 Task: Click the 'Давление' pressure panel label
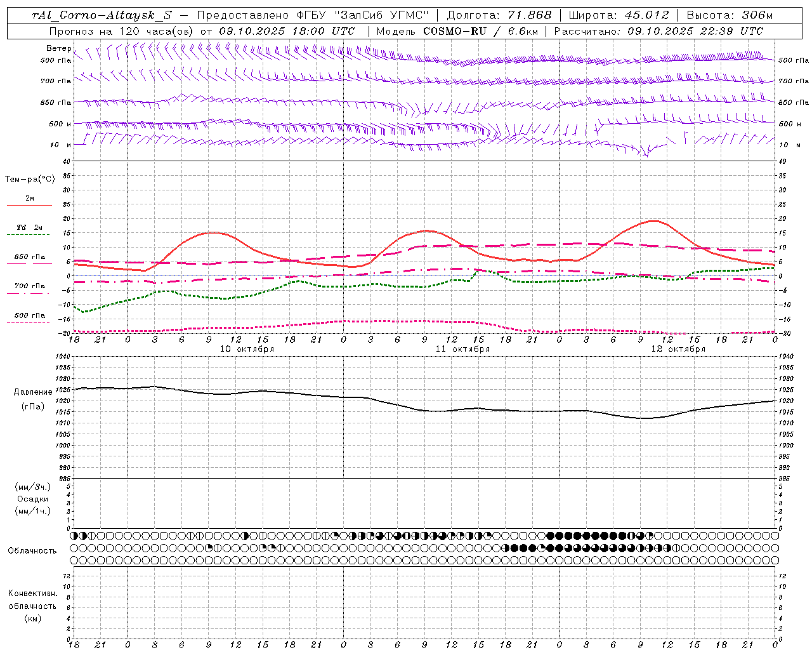(x=33, y=392)
